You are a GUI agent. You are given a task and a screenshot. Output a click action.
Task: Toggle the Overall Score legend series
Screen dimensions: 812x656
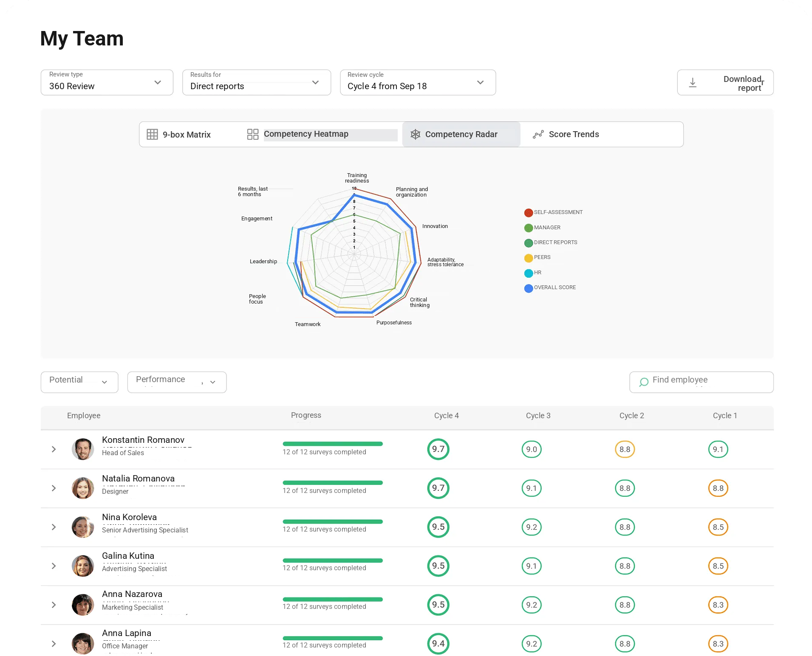click(550, 287)
